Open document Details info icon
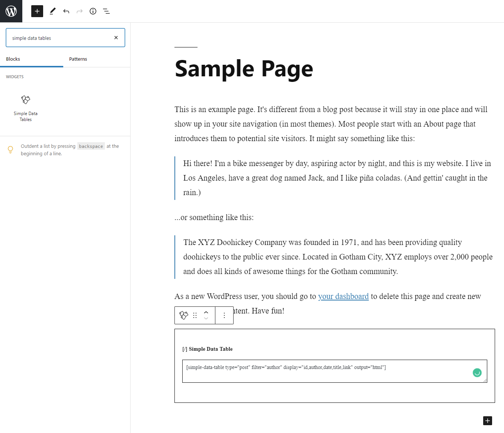The image size is (504, 433). coord(93,11)
